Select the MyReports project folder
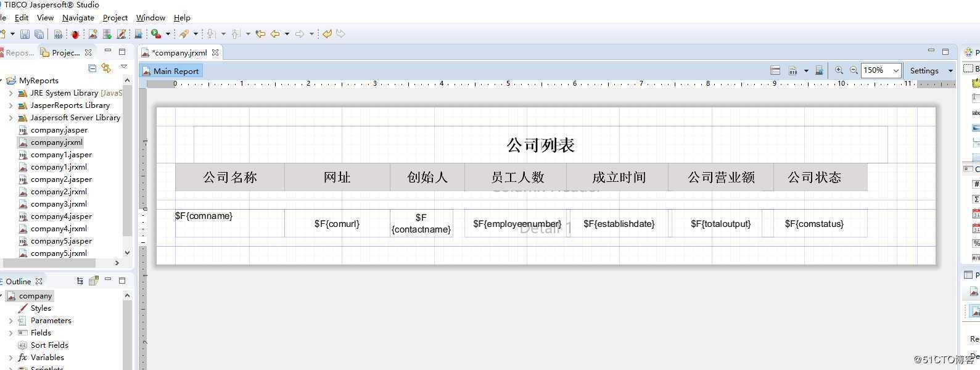 click(x=38, y=81)
